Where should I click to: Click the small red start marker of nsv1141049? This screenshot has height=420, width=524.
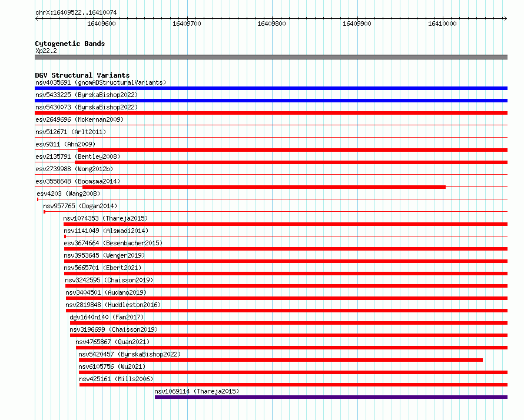[x=65, y=236]
